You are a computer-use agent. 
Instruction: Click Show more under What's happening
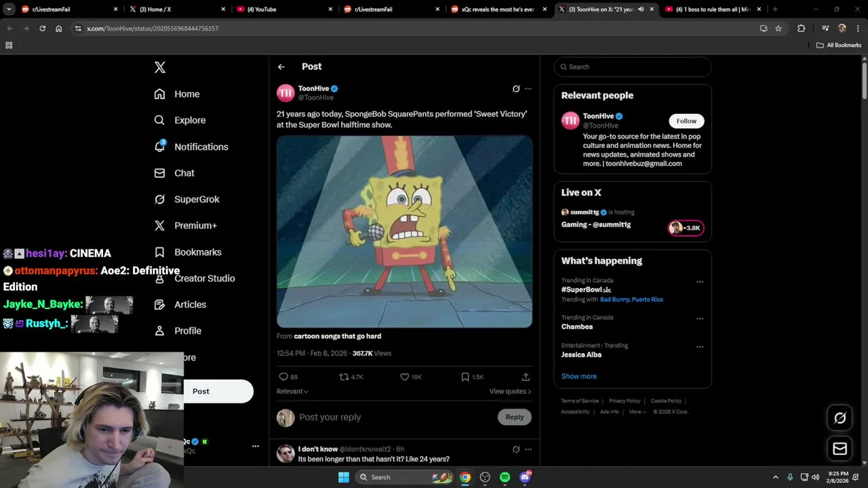579,376
